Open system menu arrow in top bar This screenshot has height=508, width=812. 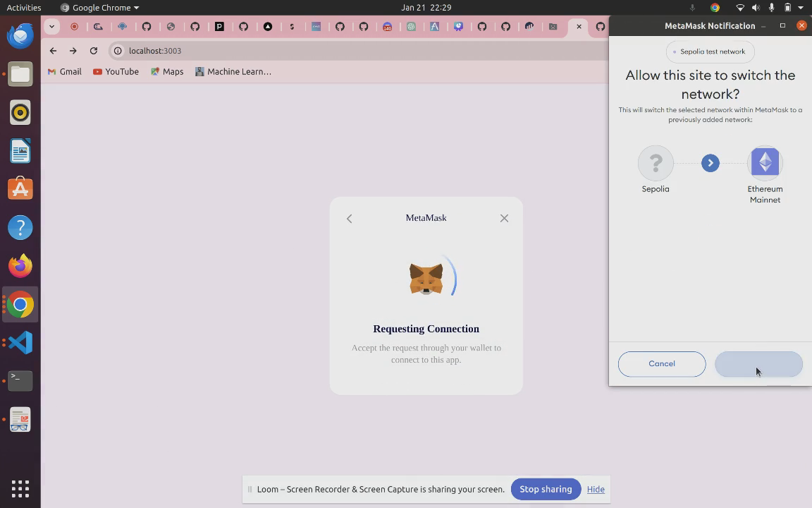coord(800,7)
